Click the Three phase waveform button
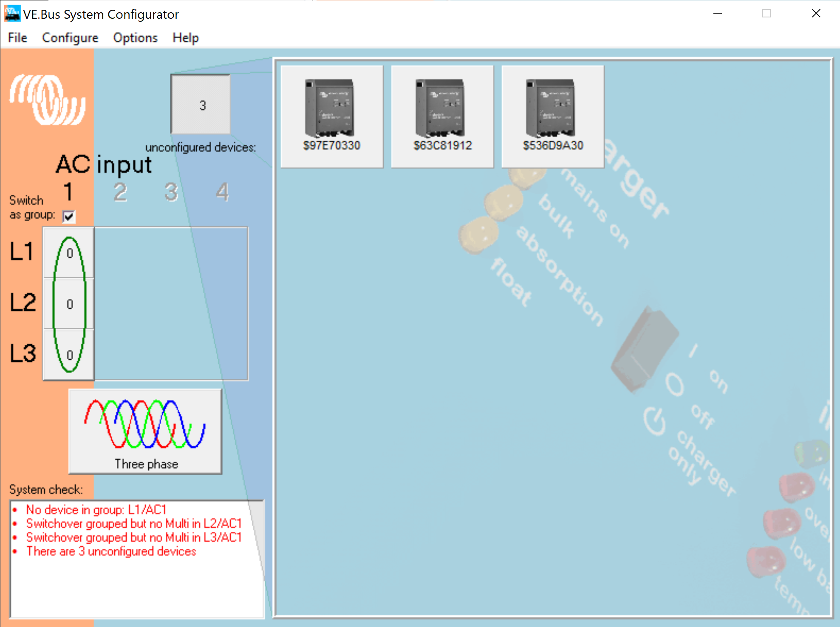Image resolution: width=840 pixels, height=627 pixels. (145, 431)
